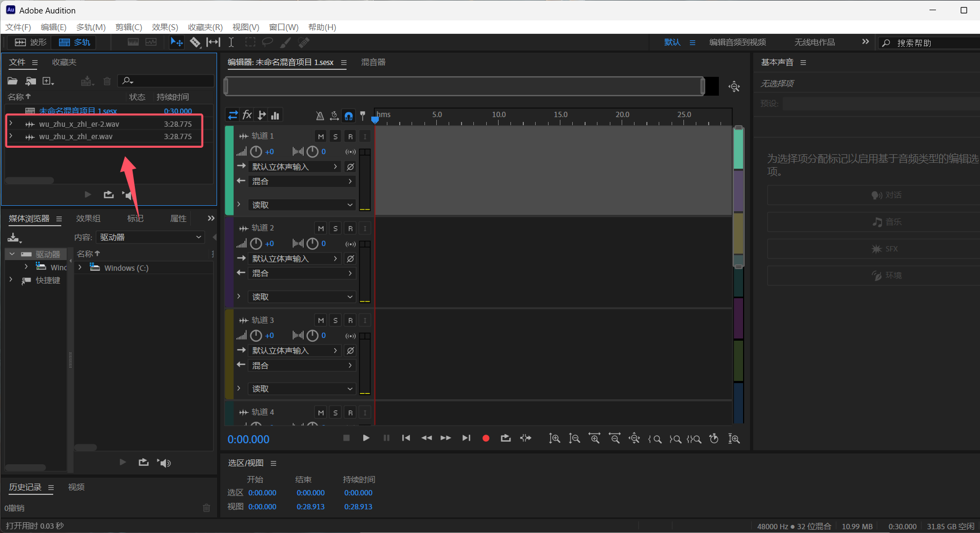Viewport: 980px width, 533px height.
Task: Toggle loop playback icon in transport
Action: tap(506, 438)
